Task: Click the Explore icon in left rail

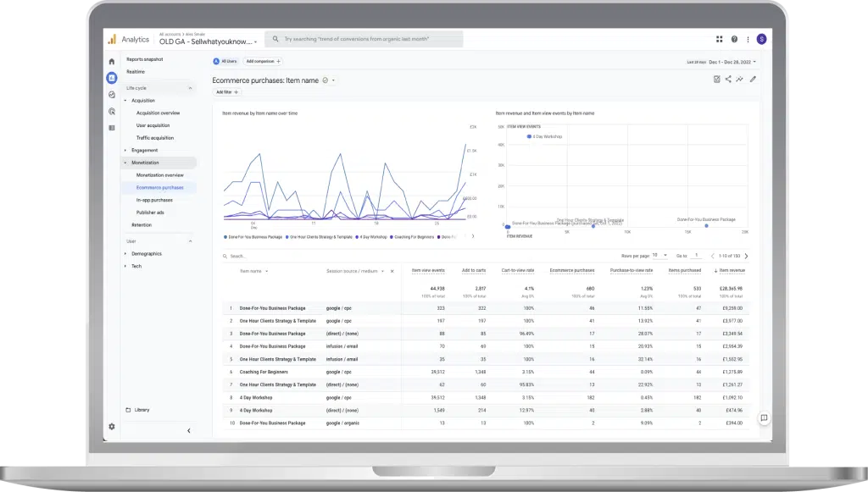Action: click(x=111, y=95)
